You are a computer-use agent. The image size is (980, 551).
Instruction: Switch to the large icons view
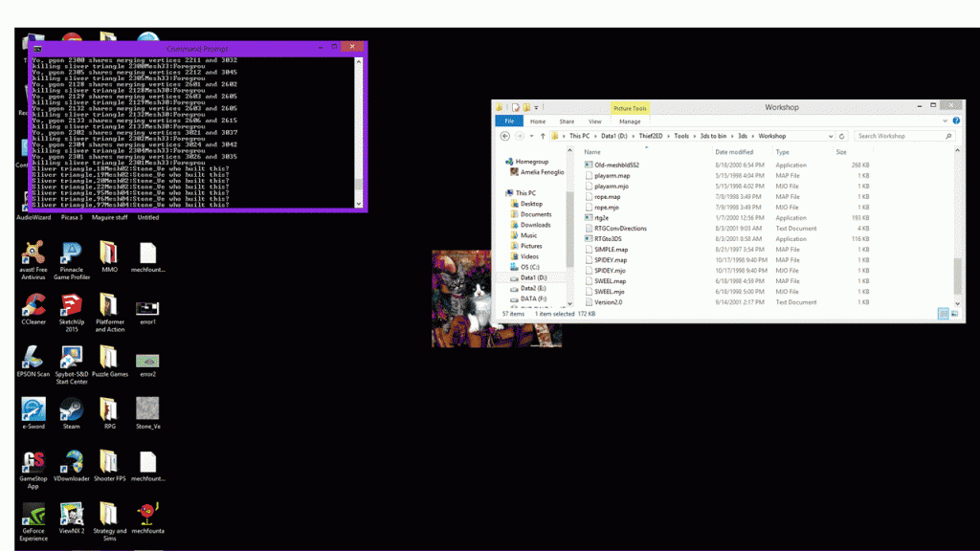[954, 314]
